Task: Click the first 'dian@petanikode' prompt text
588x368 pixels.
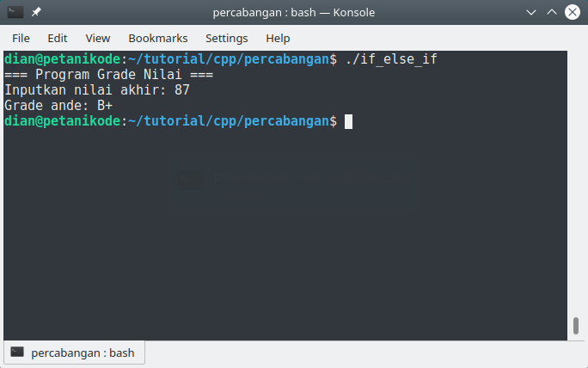Action: (62, 59)
